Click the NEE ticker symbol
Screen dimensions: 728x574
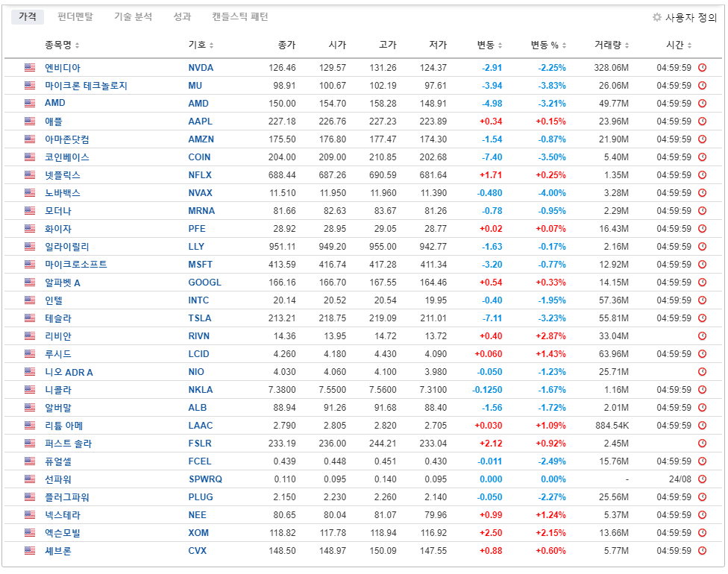point(198,515)
